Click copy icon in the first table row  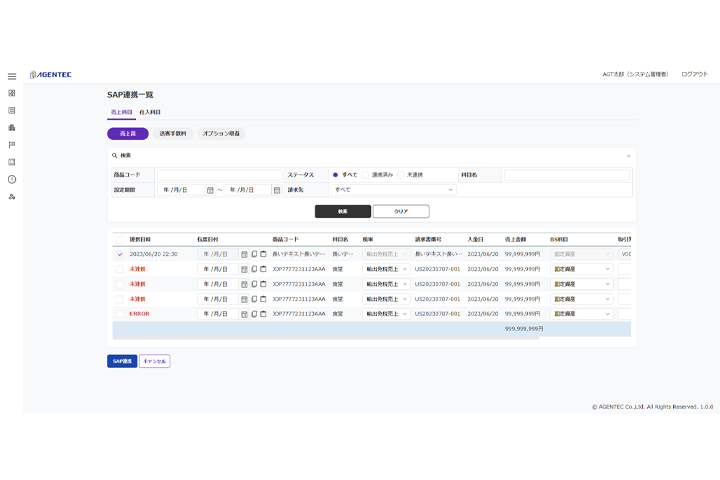pyautogui.click(x=254, y=254)
